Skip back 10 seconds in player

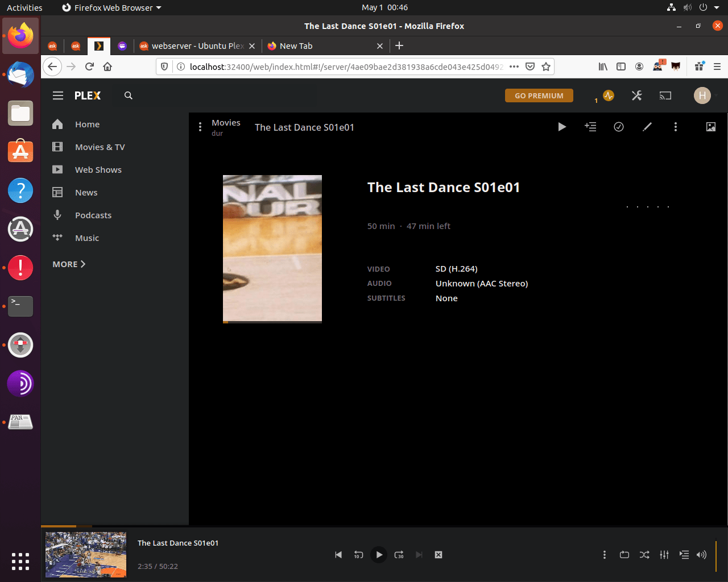[358, 555]
